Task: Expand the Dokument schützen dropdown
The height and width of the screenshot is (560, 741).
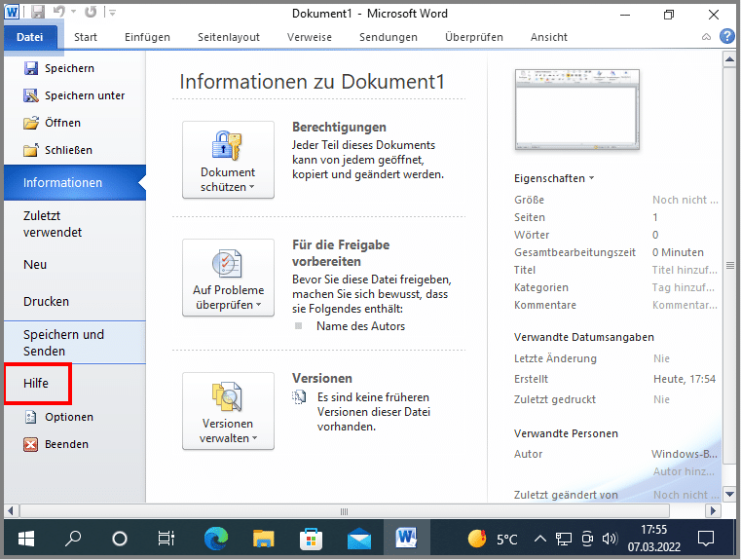Action: click(x=228, y=160)
